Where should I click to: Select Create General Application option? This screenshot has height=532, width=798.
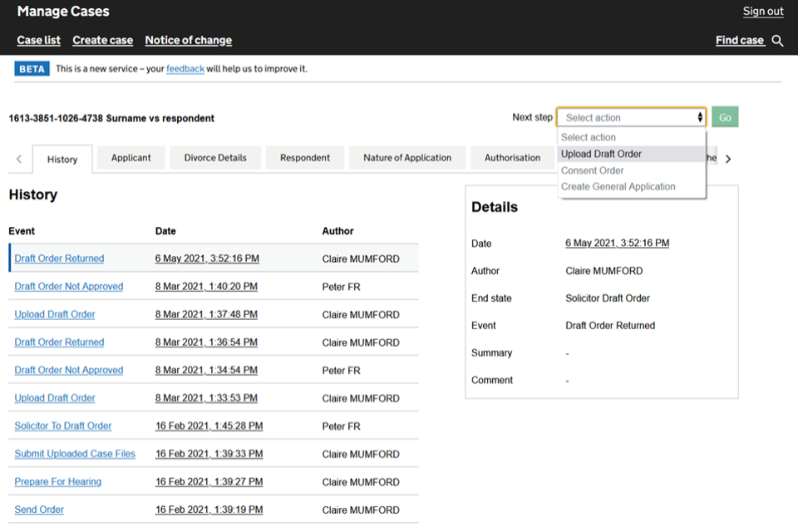[x=618, y=187]
